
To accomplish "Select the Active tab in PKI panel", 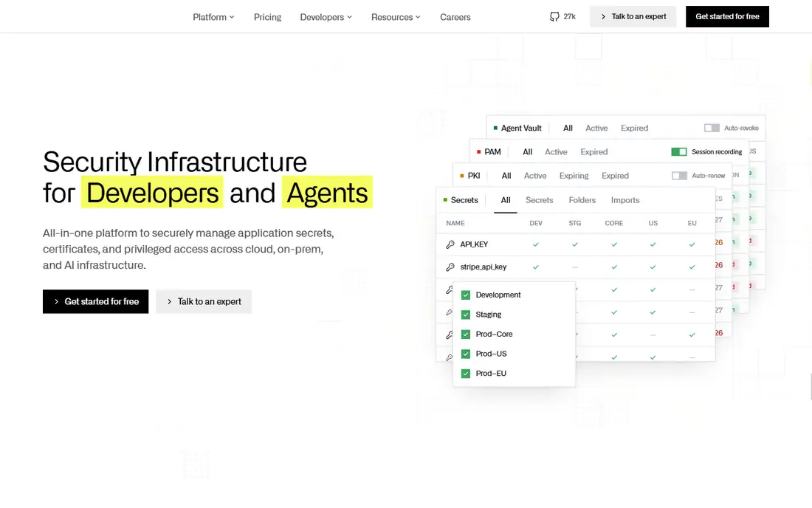I will coord(535,176).
